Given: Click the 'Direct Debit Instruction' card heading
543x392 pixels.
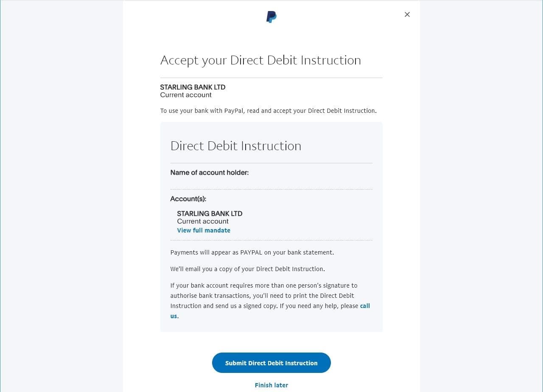Looking at the screenshot, I should (x=236, y=146).
